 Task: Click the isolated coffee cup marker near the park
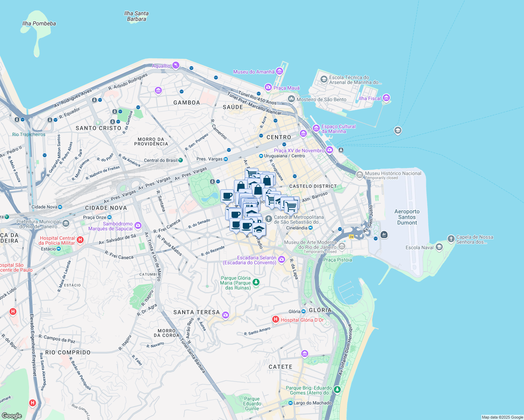227,196
